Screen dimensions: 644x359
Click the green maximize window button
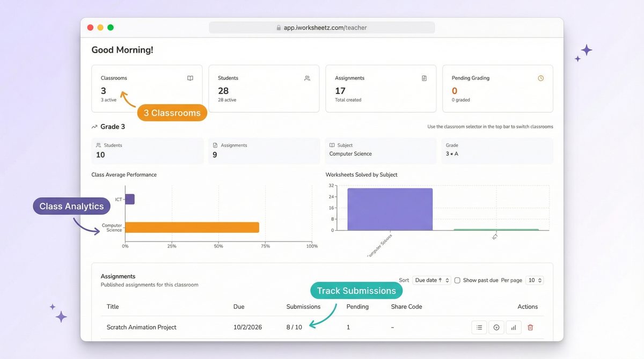click(111, 27)
